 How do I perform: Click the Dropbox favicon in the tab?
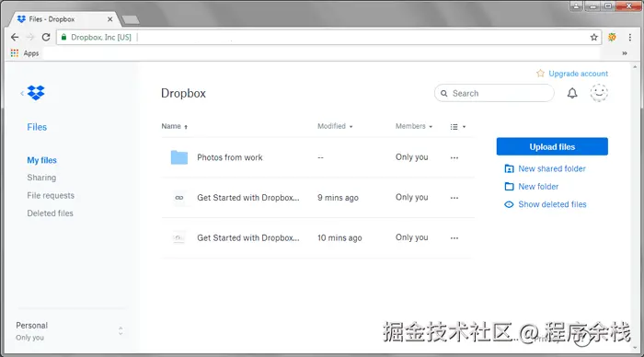21,19
